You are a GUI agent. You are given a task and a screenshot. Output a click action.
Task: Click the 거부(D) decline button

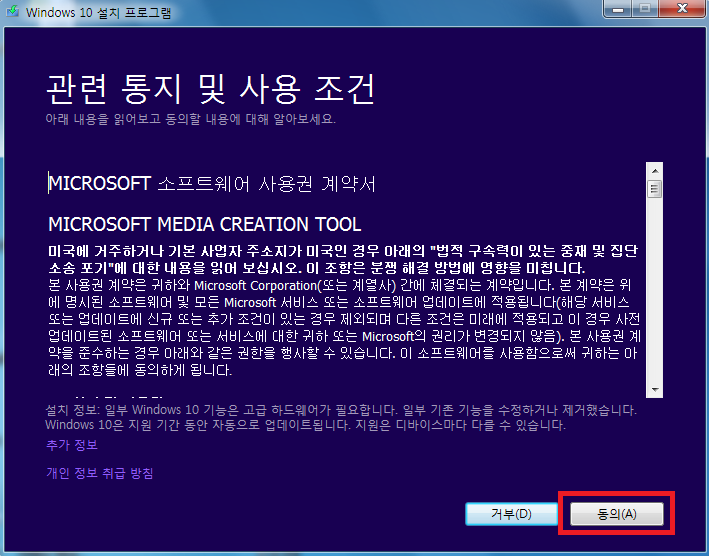click(x=511, y=514)
